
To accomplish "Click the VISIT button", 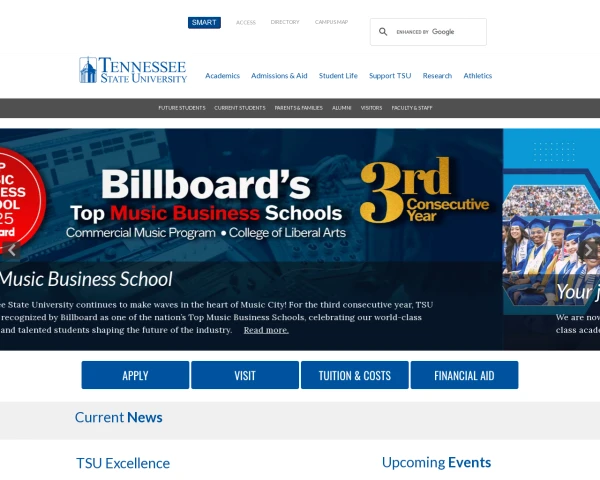I will click(x=245, y=375).
